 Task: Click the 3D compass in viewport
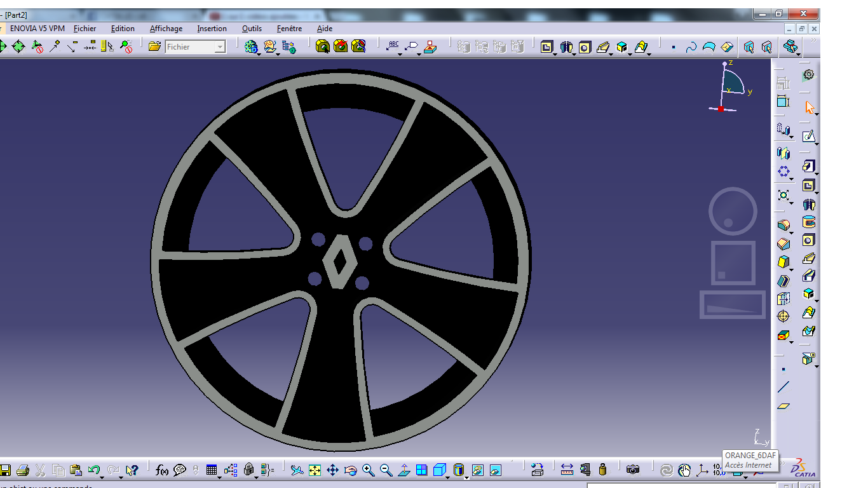(x=731, y=87)
